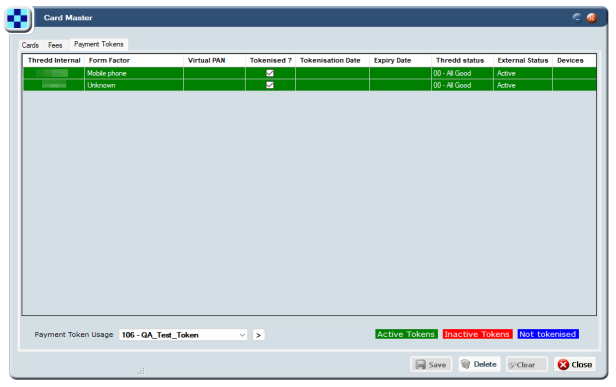The image size is (616, 387).
Task: Click the red Inactive Tokens legend swatch
Action: pos(477,334)
